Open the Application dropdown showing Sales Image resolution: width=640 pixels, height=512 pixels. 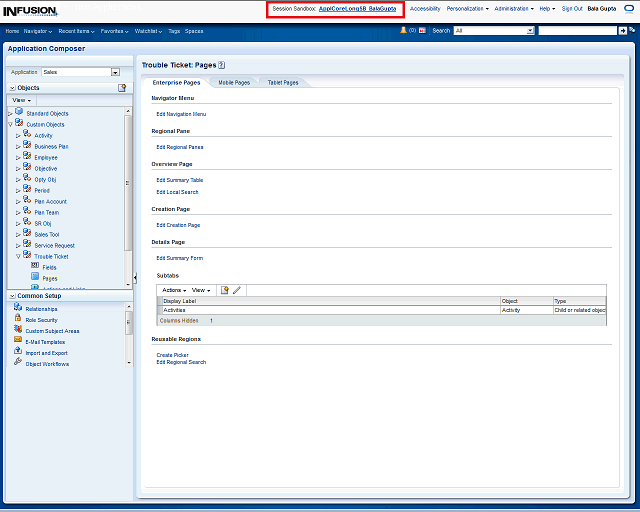click(115, 72)
